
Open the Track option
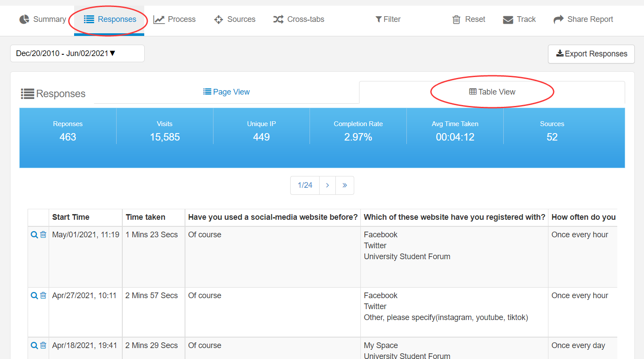519,19
